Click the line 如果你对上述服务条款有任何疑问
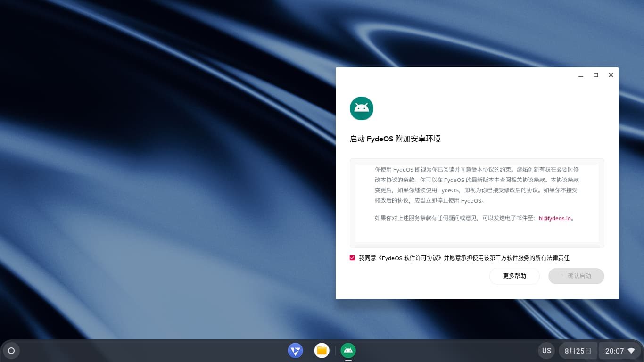 coord(475,218)
